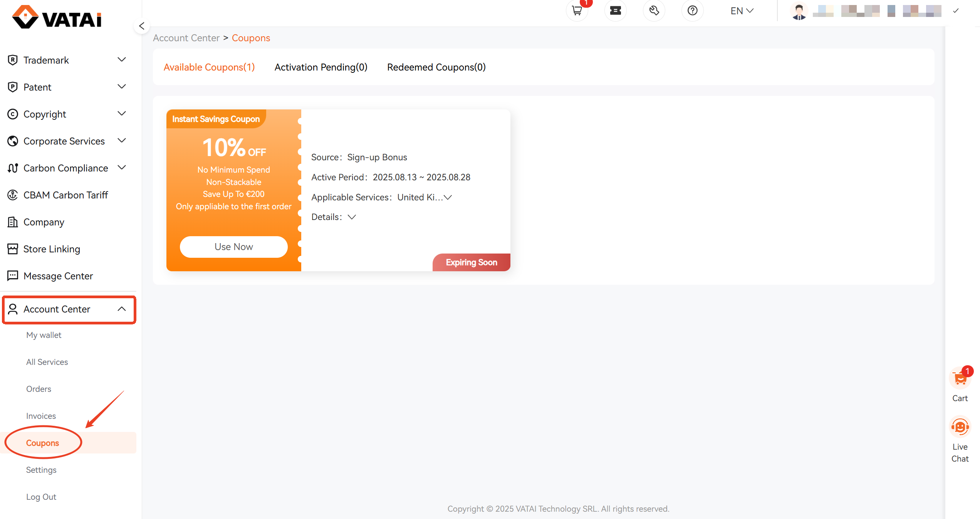980x519 pixels.
Task: Switch to Redeemed Coupons tab
Action: 436,67
